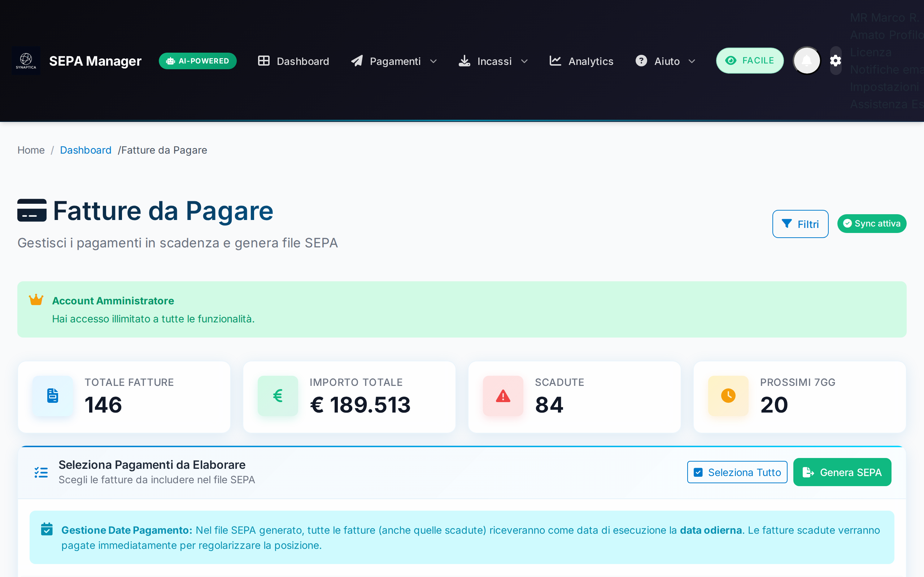Check the Seleziona Tutto checkbox
Screen dimensions: 924x577
699,472
